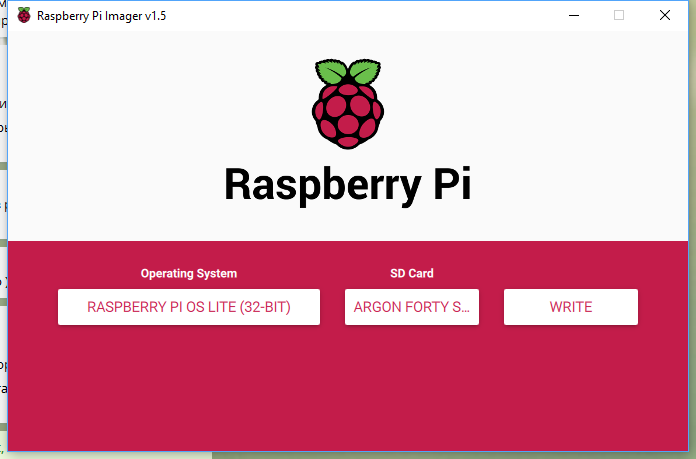Click the disabled maximize window button
The image size is (696, 459).
pyautogui.click(x=619, y=16)
